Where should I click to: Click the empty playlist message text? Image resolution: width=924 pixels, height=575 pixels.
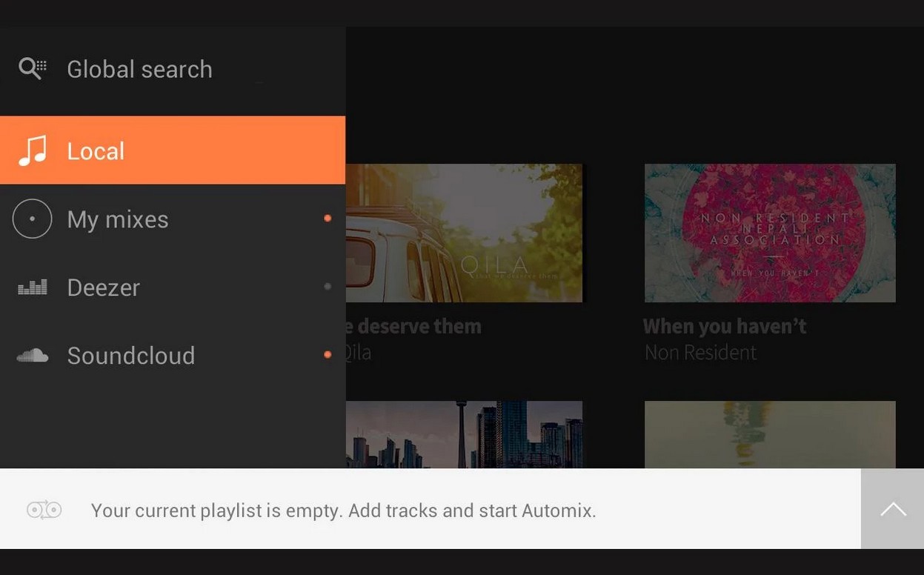343,511
